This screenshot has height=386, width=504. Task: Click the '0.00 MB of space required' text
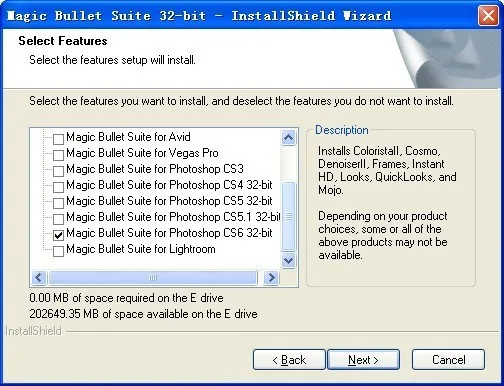(x=126, y=298)
